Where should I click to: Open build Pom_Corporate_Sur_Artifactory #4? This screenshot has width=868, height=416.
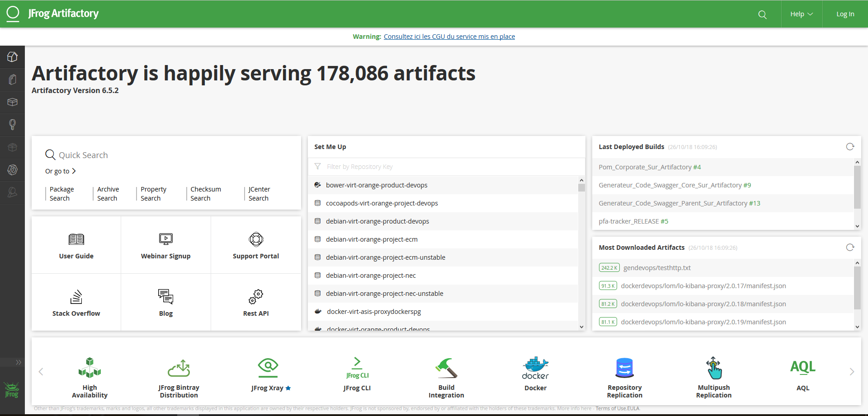[723, 167]
